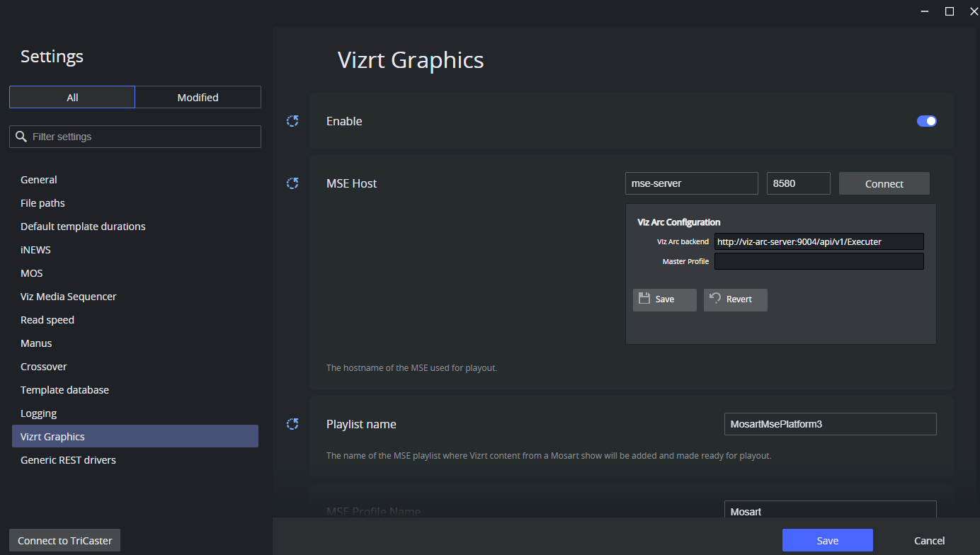Click the blue Save button
The width and height of the screenshot is (980, 555).
coord(827,540)
